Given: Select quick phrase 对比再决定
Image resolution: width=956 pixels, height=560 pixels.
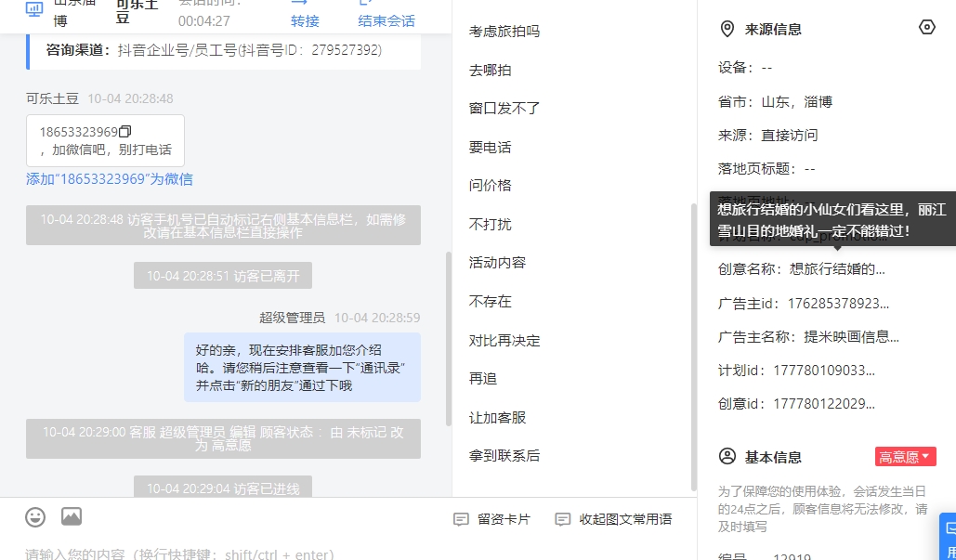Looking at the screenshot, I should point(504,340).
